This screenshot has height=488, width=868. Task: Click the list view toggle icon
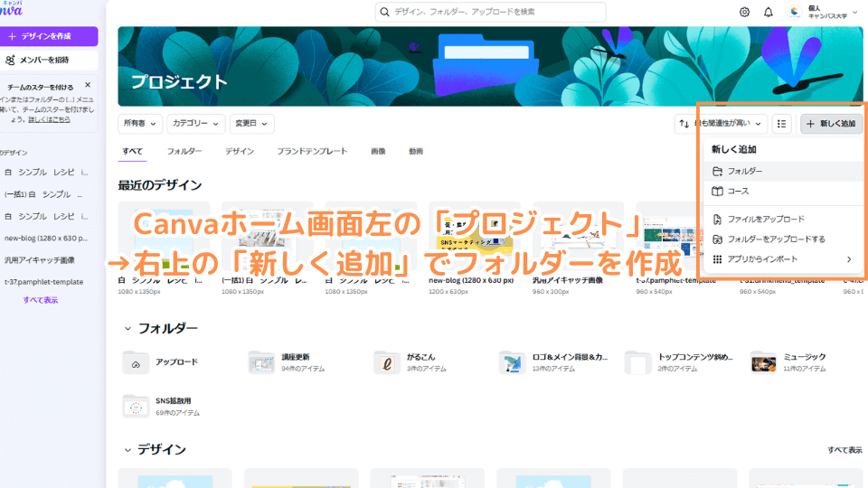coord(782,123)
